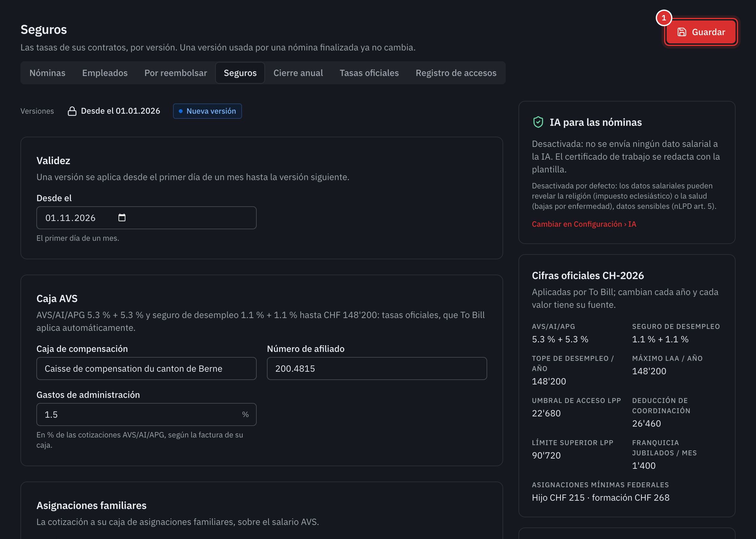This screenshot has width=756, height=539.
Task: Click the 1'400 franquicia jubilados value
Action: 644,466
